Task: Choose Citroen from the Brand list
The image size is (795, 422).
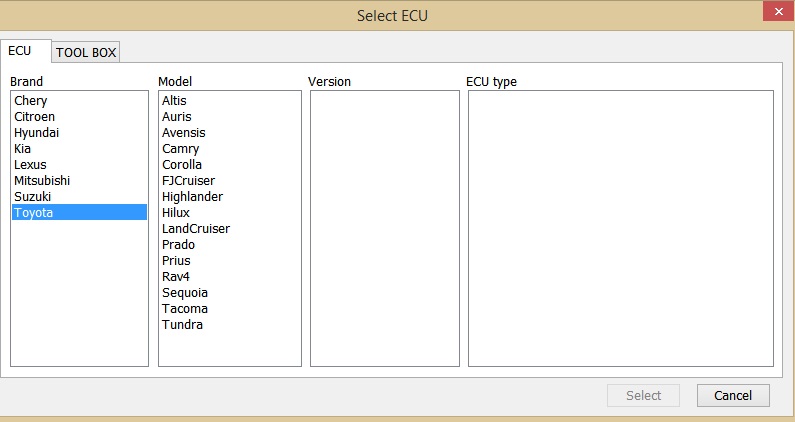Action: 35,117
